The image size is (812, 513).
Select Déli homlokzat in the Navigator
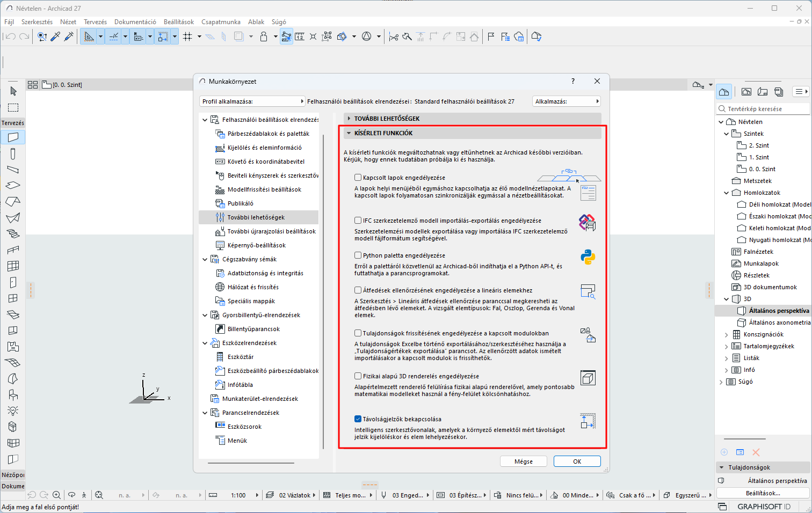tap(780, 204)
